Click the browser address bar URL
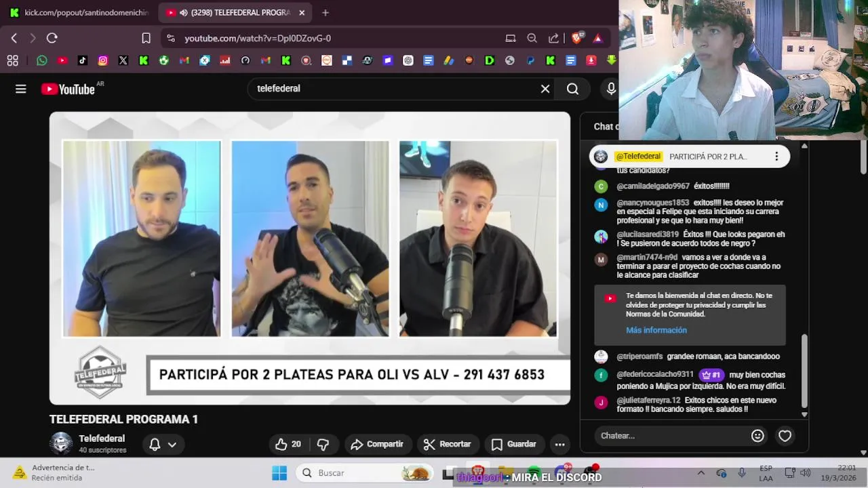The width and height of the screenshot is (868, 488). point(258,39)
